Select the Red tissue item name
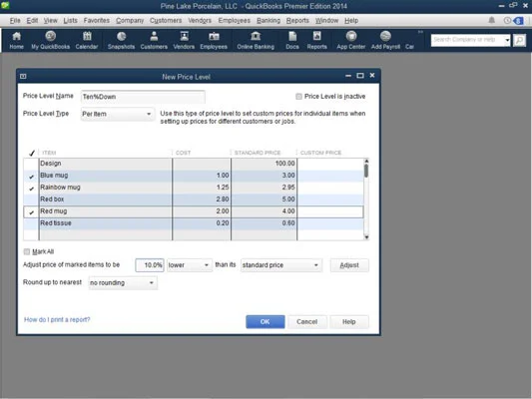Image resolution: width=532 pixels, height=399 pixels. 56,223
